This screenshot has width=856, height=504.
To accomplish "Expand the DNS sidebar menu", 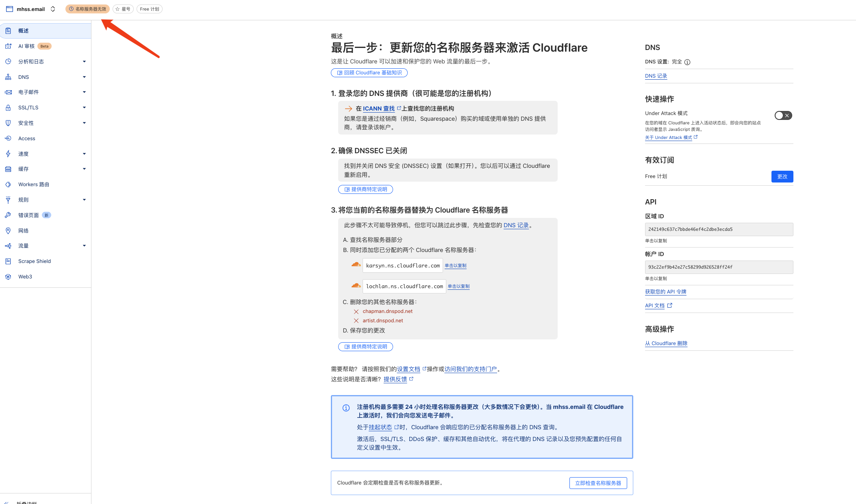I will pos(84,77).
